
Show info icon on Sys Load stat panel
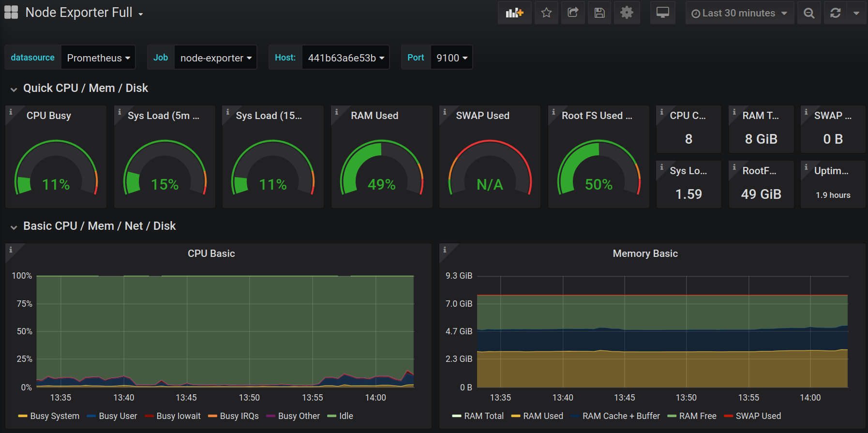[662, 167]
